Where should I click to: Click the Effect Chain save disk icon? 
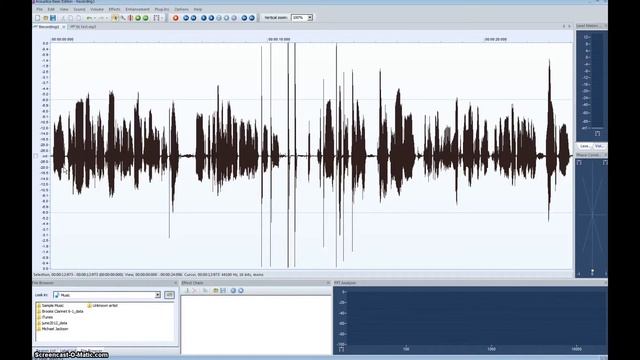pyautogui.click(x=223, y=291)
